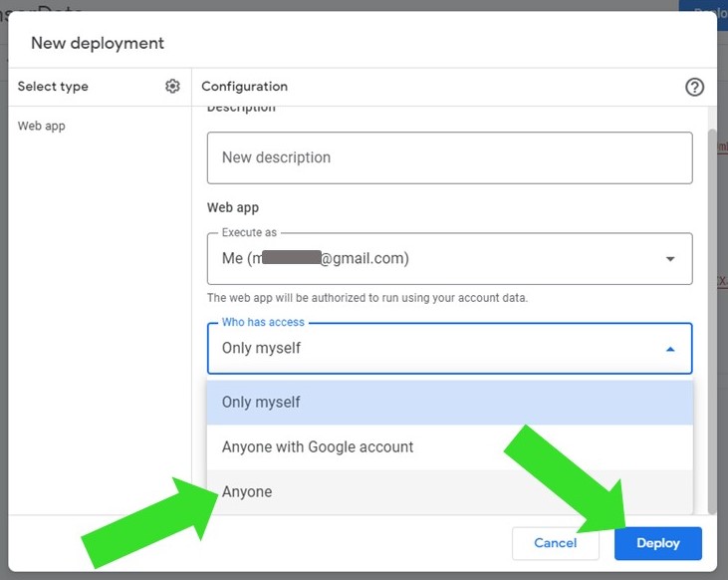Click the gear icon beside Select type

[x=172, y=87]
